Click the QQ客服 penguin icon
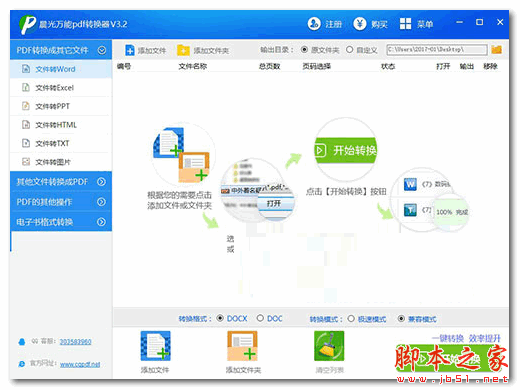 coord(22,342)
